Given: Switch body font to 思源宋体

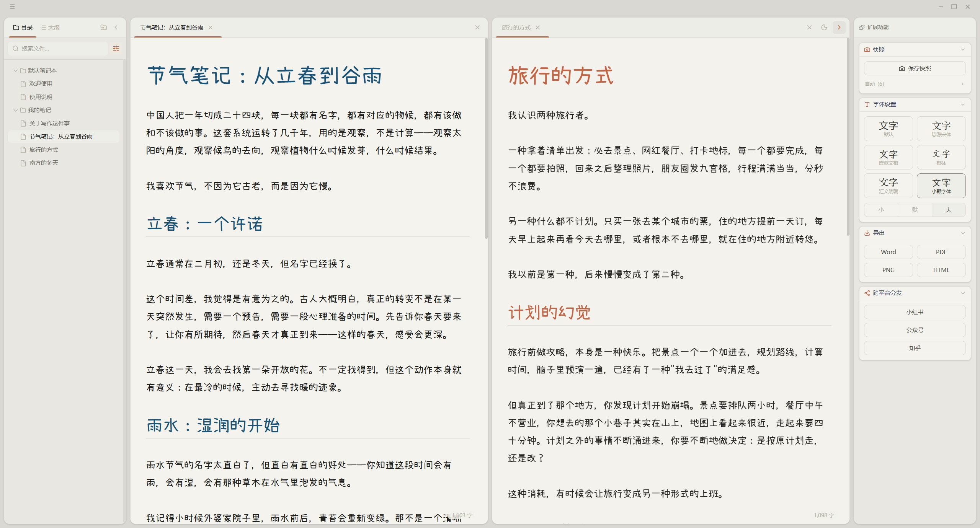Looking at the screenshot, I should tap(941, 129).
